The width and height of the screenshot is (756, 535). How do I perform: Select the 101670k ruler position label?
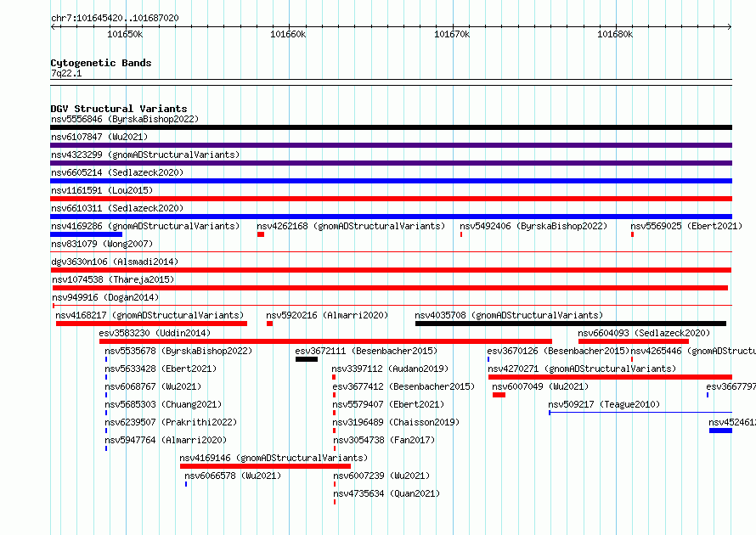[x=452, y=34]
